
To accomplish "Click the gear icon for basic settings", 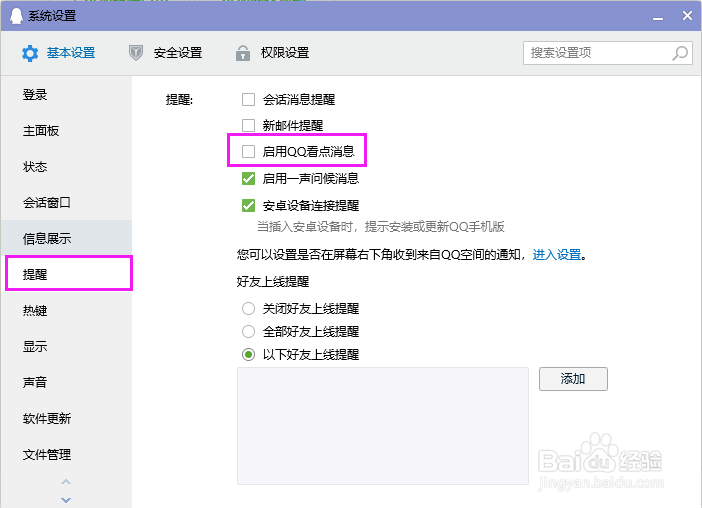I will pos(30,53).
